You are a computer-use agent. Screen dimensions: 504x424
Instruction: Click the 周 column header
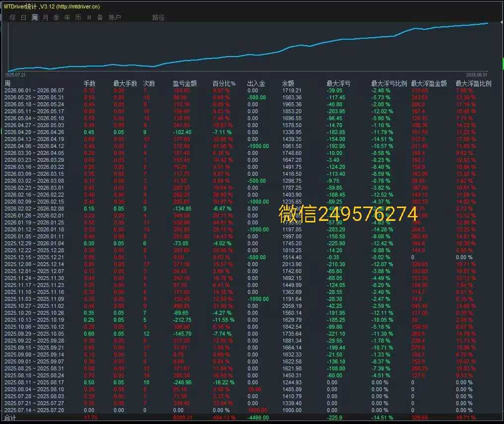(7, 83)
